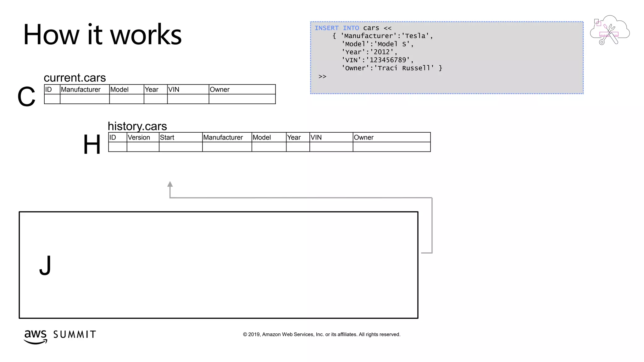644x362 pixels.
Task: Select the 'How it works' title
Action: tap(103, 35)
